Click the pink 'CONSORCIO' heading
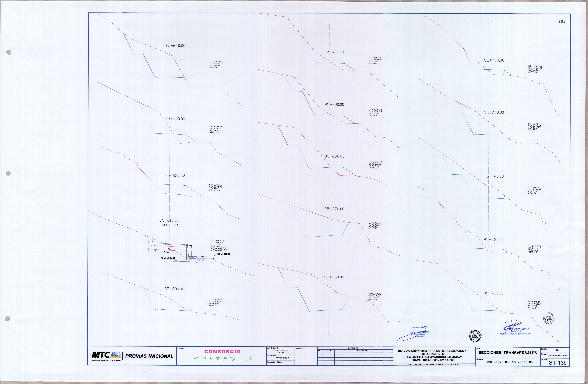588x384 pixels. point(222,352)
